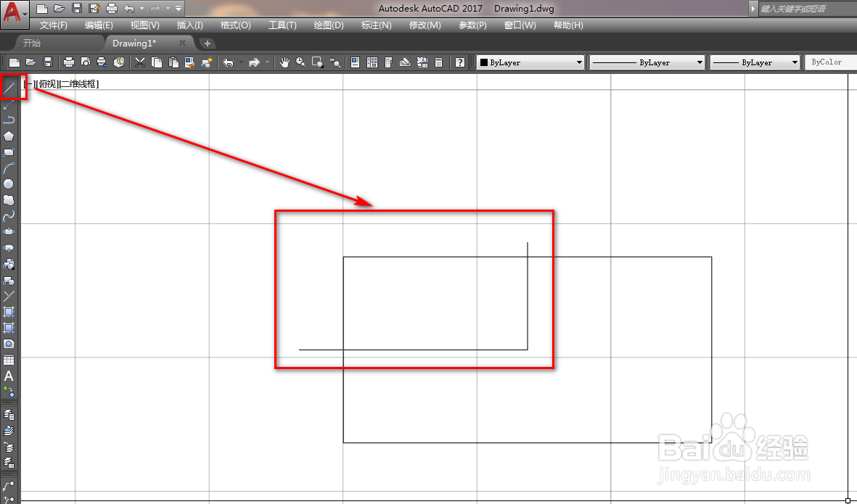The height and width of the screenshot is (504, 857).
Task: Select the Ellipse Arc tool
Action: [x=9, y=248]
